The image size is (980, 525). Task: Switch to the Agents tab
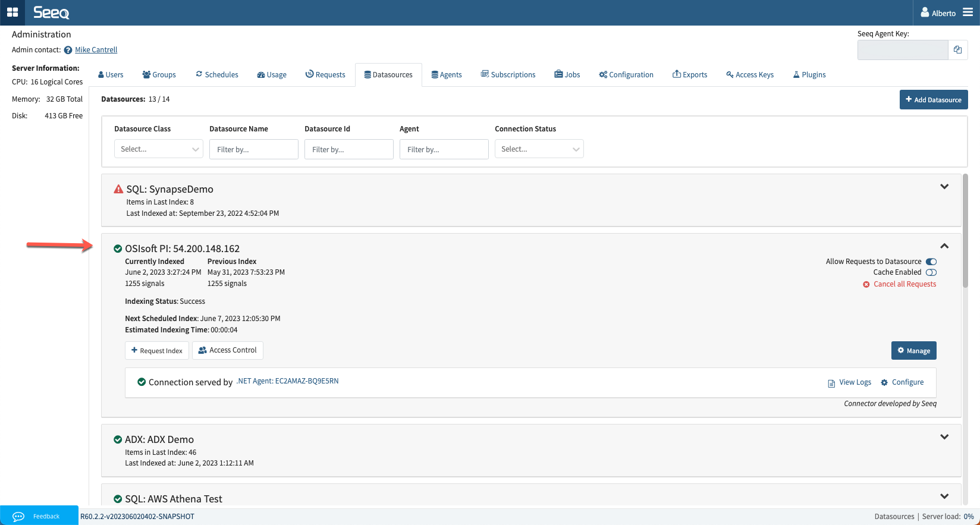click(x=447, y=75)
